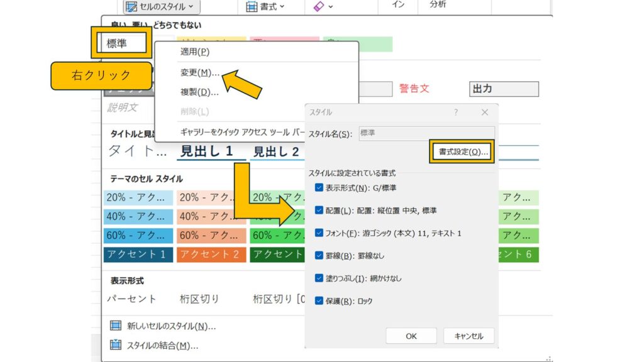This screenshot has width=644, height=362.
Task: Expand the 書式 dropdown arrow
Action: tap(282, 7)
